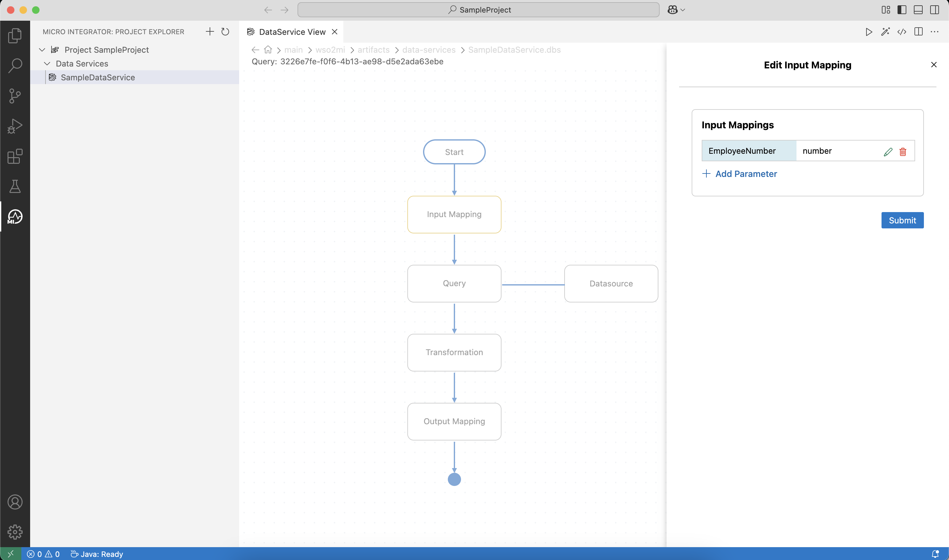
Task: Click the Submit button
Action: pyautogui.click(x=902, y=220)
